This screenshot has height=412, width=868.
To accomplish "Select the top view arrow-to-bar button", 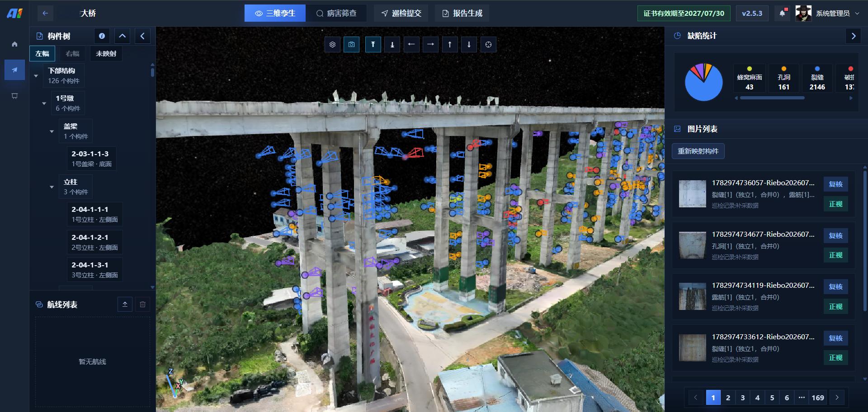I will tap(373, 44).
